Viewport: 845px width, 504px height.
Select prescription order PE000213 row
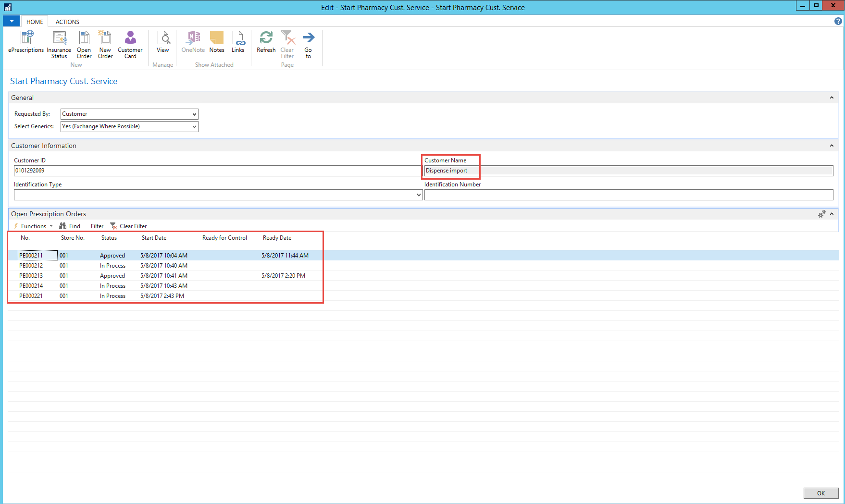(x=31, y=276)
